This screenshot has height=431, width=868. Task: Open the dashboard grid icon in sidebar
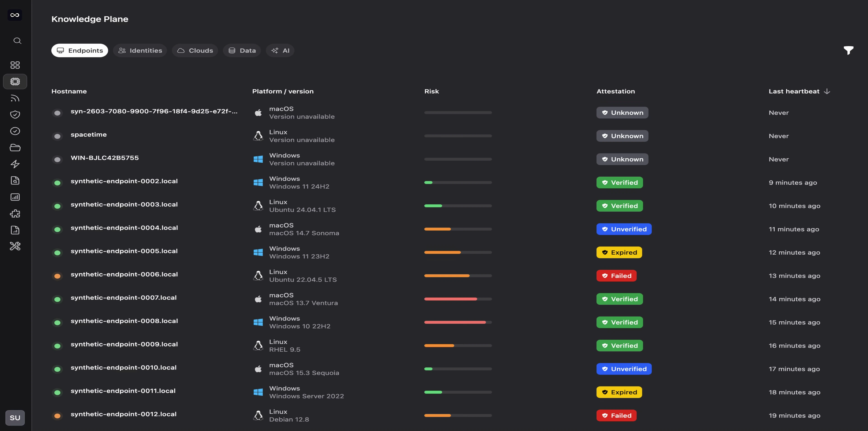coord(15,65)
